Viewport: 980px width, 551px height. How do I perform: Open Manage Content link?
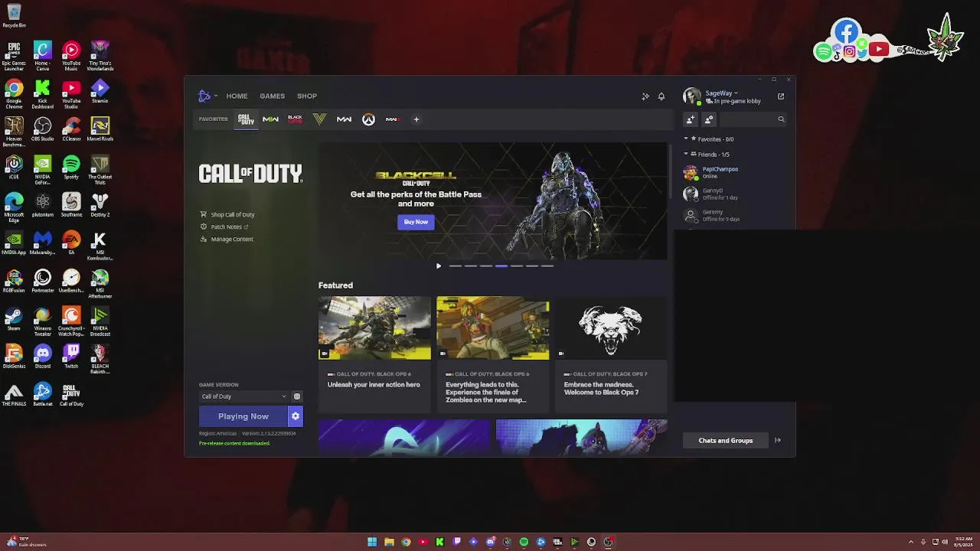227,240
